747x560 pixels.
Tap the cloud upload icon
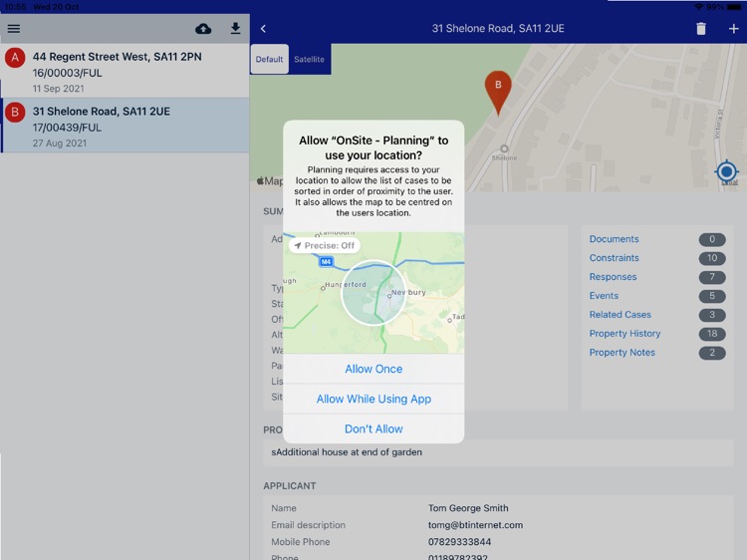(x=203, y=29)
